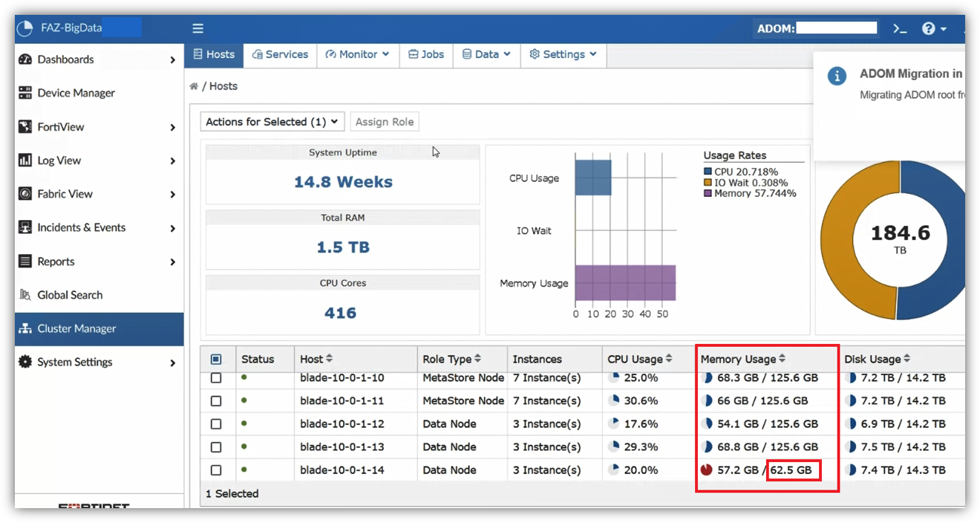Click the System Settings gear icon
The image size is (980, 523).
tap(24, 362)
